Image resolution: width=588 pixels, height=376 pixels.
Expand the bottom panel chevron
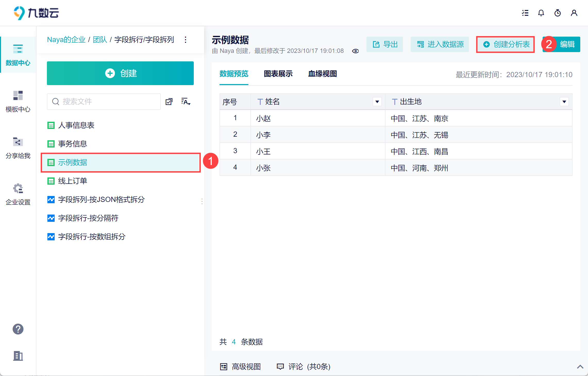tap(580, 366)
